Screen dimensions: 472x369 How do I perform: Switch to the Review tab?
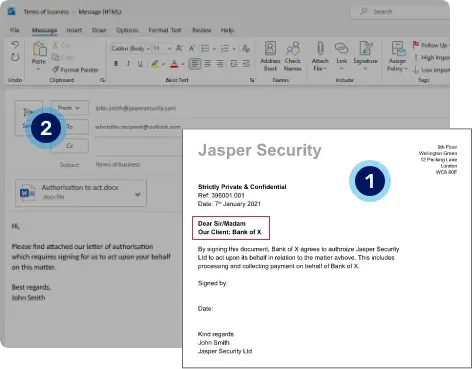(x=202, y=30)
